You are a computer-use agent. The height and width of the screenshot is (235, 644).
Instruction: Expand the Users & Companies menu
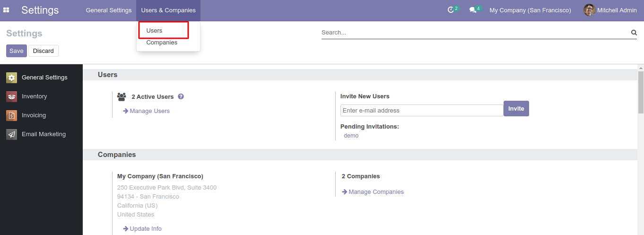point(168,10)
